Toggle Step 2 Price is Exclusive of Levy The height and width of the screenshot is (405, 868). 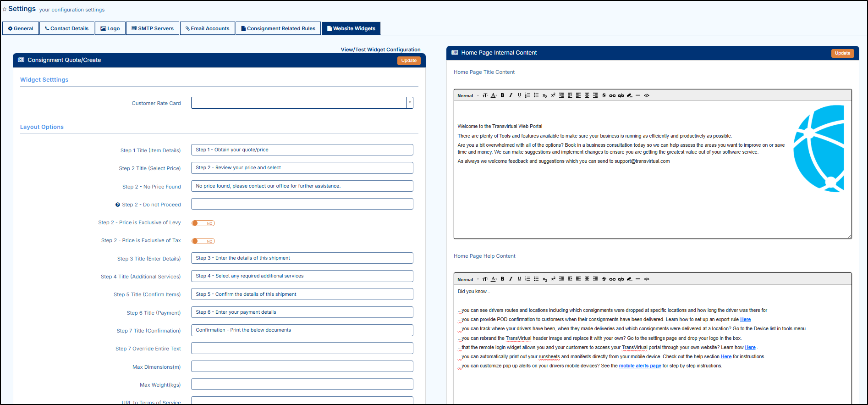pyautogui.click(x=203, y=223)
